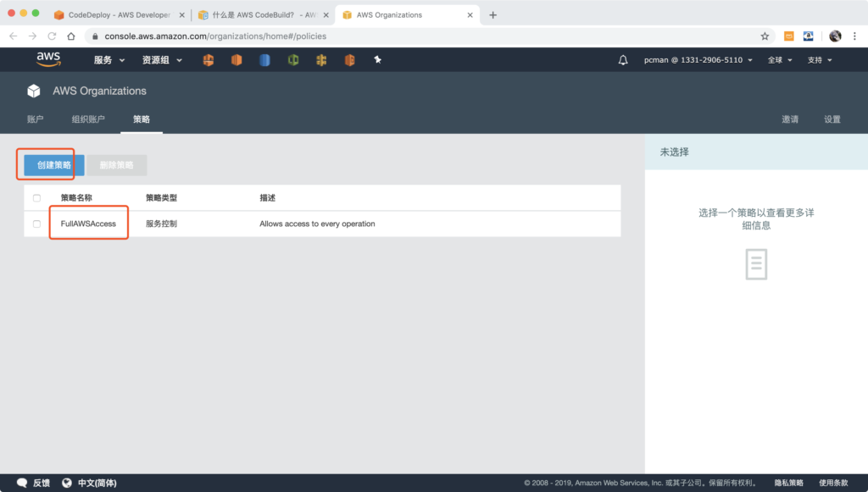Click the pushpin shortcut editor icon
The height and width of the screenshot is (492, 868).
[x=377, y=60]
